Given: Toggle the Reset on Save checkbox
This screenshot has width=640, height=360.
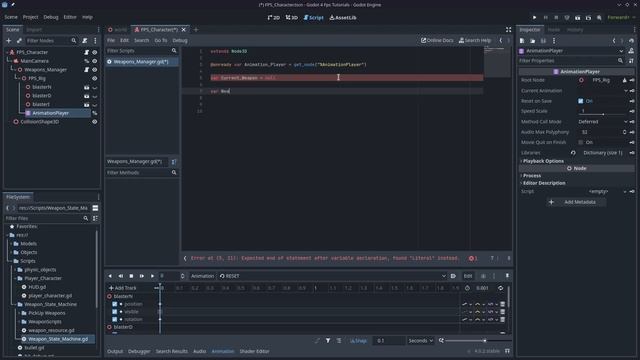Looking at the screenshot, I should 580,101.
